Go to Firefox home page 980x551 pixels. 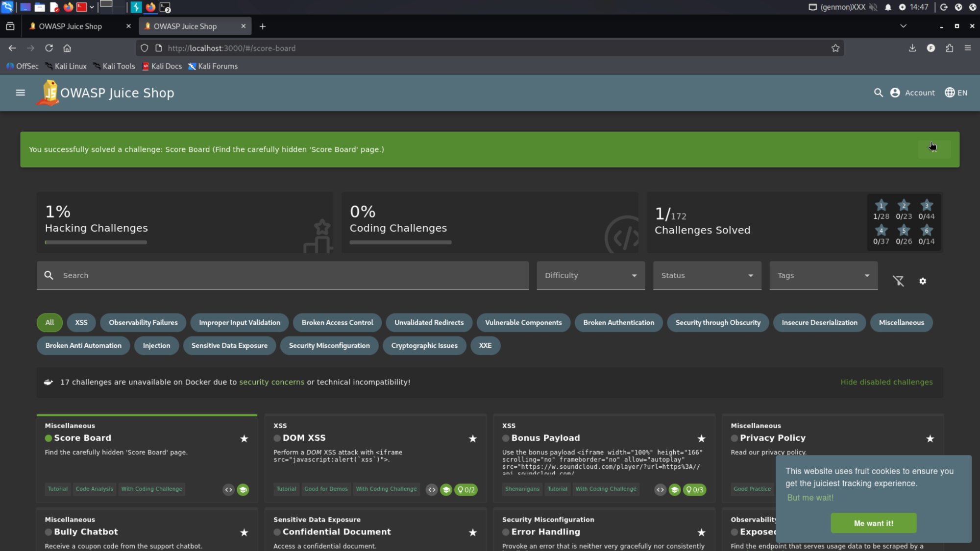pyautogui.click(x=67, y=48)
